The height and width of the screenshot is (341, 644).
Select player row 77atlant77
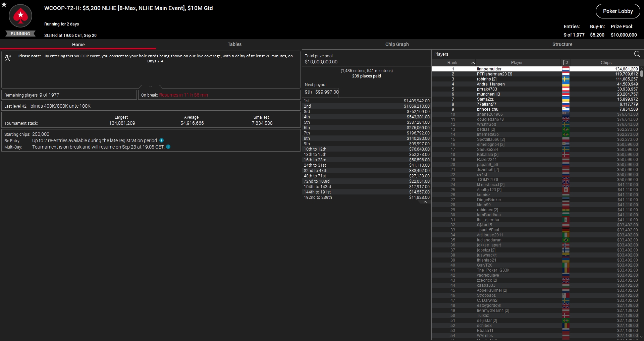click(x=535, y=104)
